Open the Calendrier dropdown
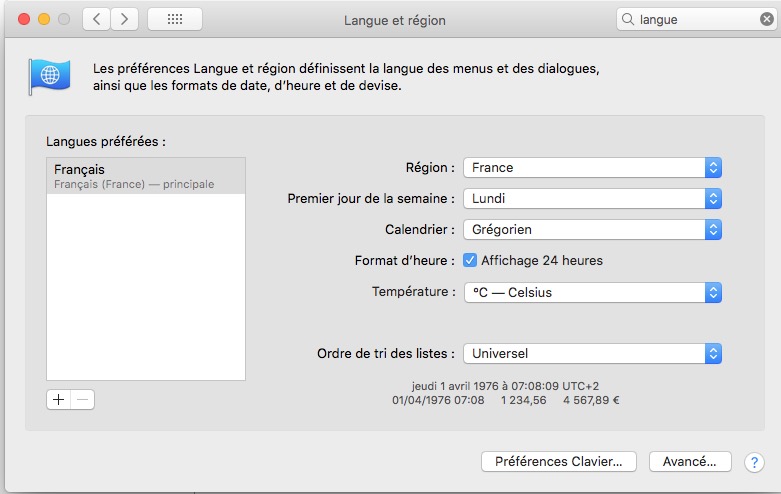 coord(591,229)
